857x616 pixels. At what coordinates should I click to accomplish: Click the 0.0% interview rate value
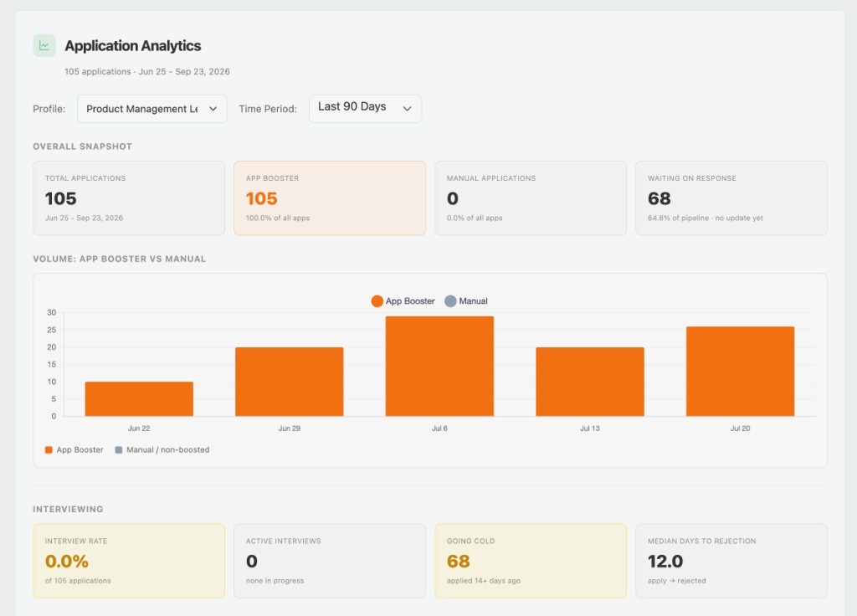pyautogui.click(x=67, y=562)
